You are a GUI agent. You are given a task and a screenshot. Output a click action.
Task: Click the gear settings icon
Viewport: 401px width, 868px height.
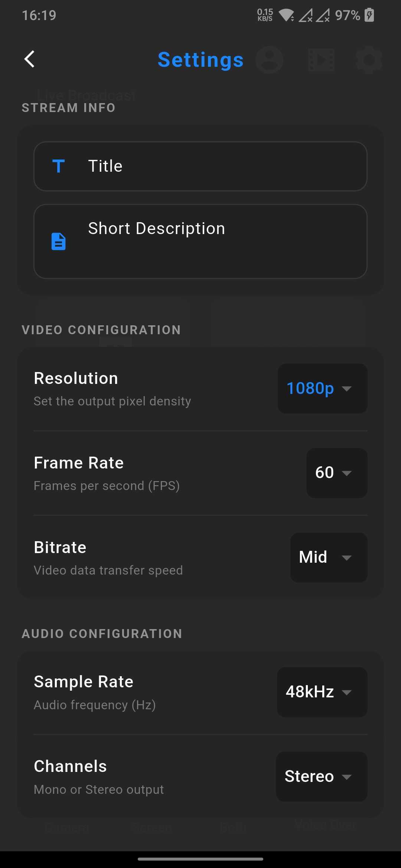369,60
